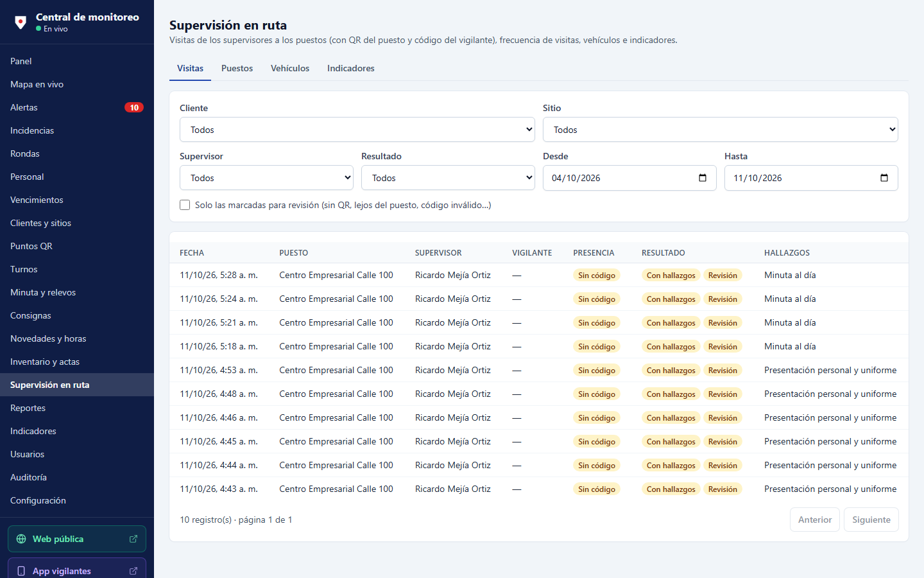Viewport: 924px width, 578px height.
Task: Open the Web pública link
Action: pos(77,539)
